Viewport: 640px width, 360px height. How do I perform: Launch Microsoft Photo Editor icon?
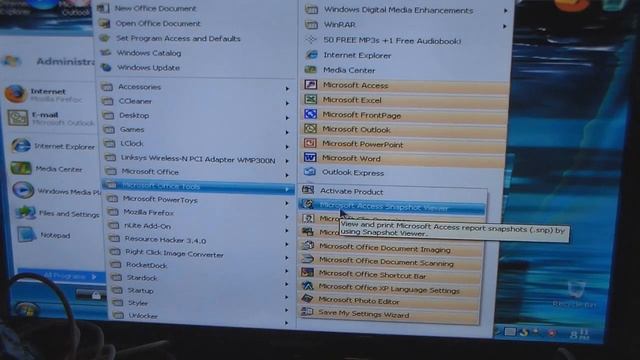[x=307, y=299]
